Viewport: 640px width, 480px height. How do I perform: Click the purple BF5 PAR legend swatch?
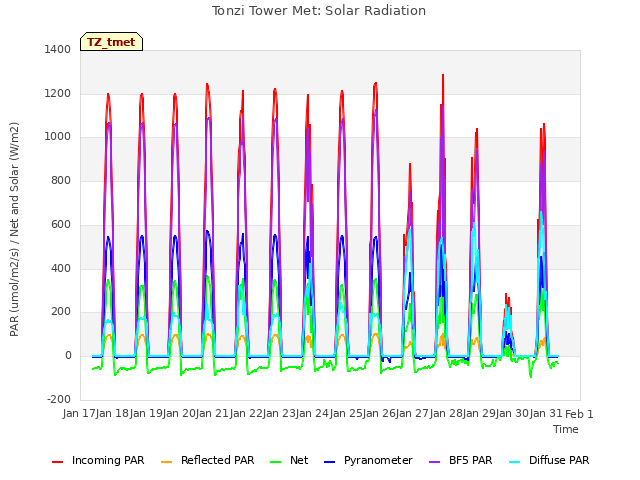pyautogui.click(x=435, y=462)
